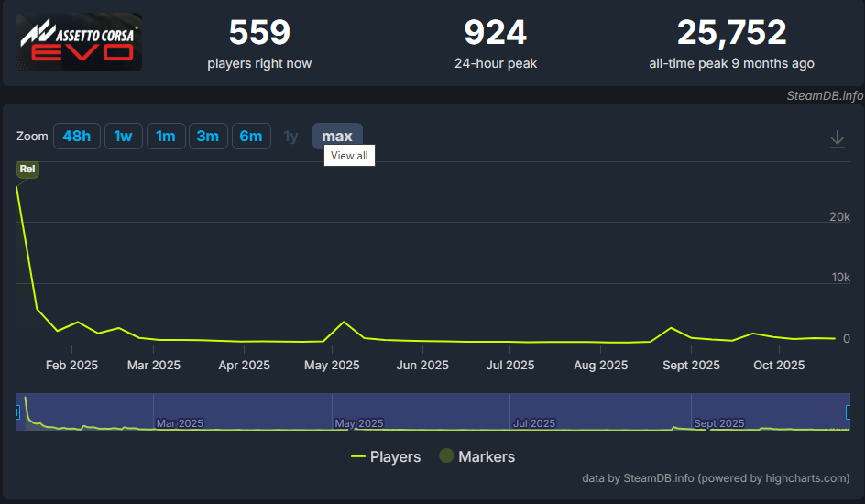Click the SteamDB.info credit text

click(824, 95)
